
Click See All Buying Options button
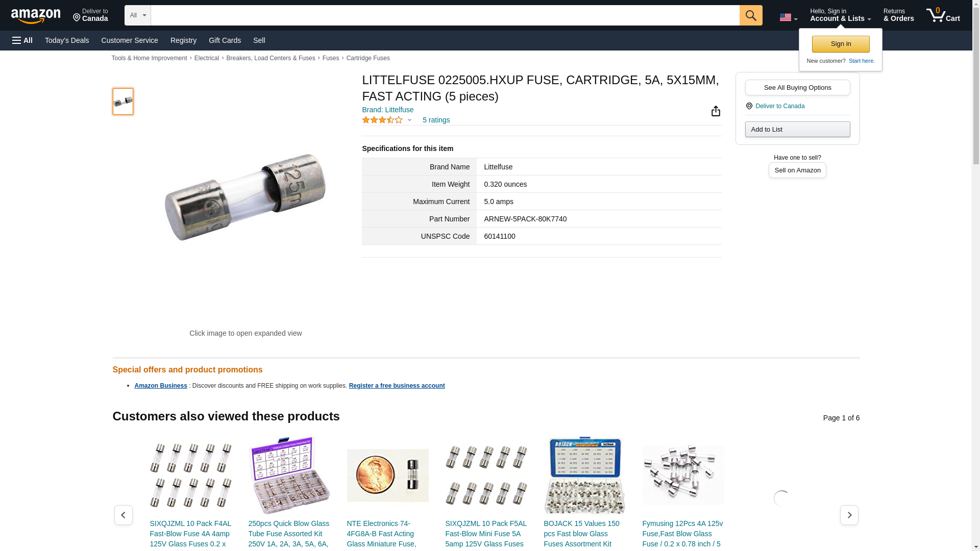[x=797, y=87]
